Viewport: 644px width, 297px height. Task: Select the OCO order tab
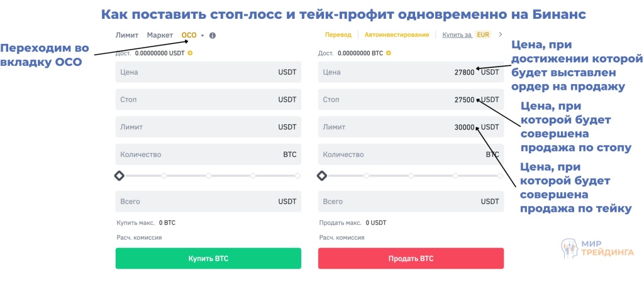[189, 35]
